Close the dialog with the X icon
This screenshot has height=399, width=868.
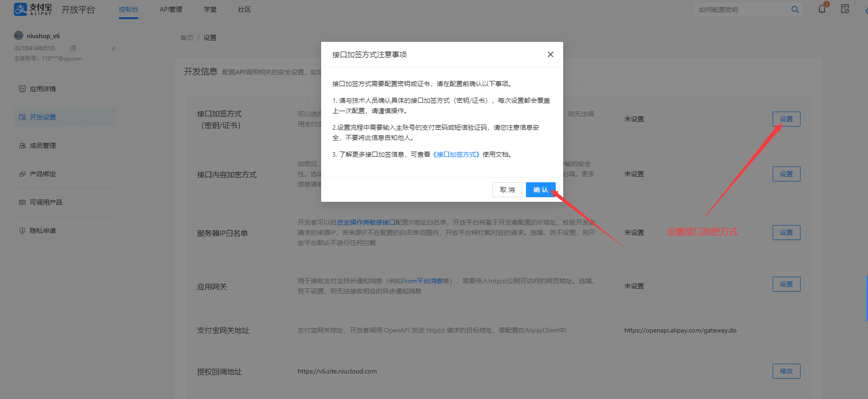pyautogui.click(x=550, y=54)
